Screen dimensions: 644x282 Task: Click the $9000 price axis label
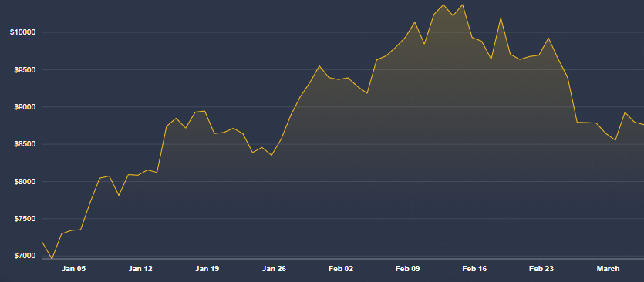point(24,107)
